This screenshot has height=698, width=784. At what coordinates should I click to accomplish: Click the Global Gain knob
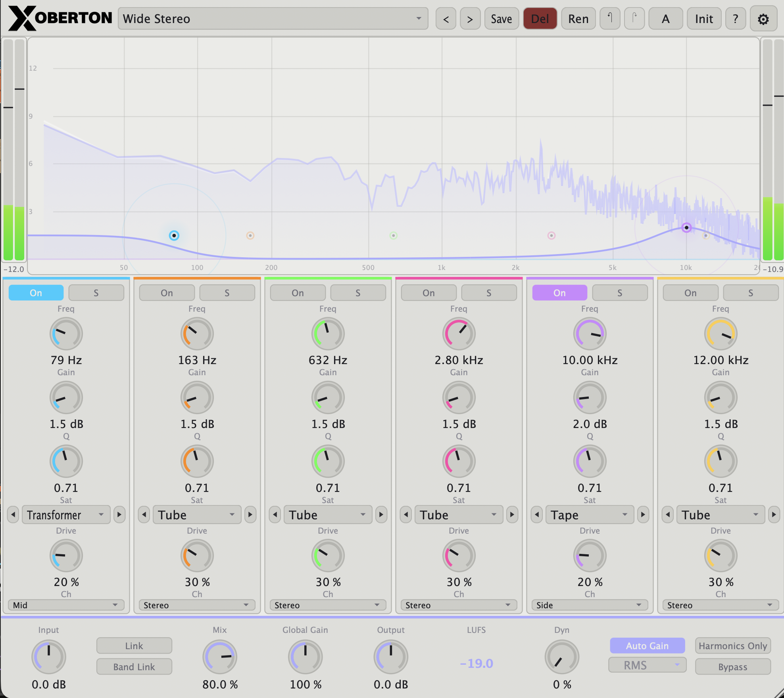pos(305,657)
